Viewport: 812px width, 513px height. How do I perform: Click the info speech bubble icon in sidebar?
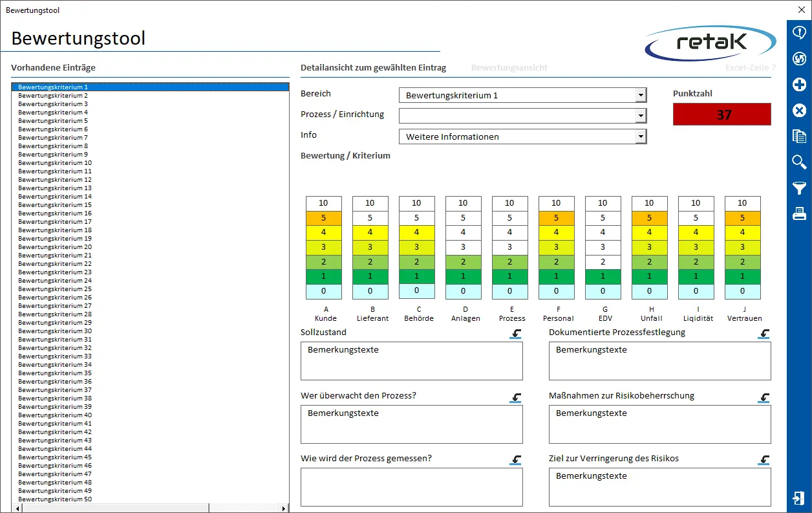800,33
